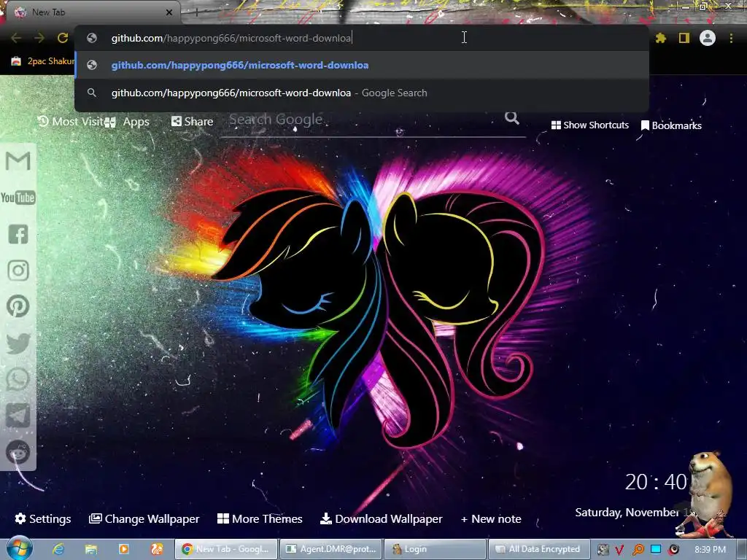
Task: Open the 2pac Shakur bookmark
Action: pyautogui.click(x=43, y=61)
